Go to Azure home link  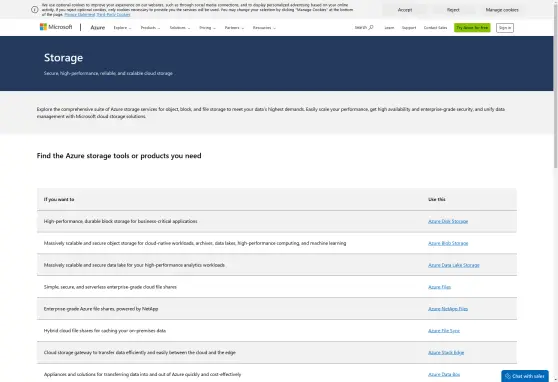[x=98, y=27]
